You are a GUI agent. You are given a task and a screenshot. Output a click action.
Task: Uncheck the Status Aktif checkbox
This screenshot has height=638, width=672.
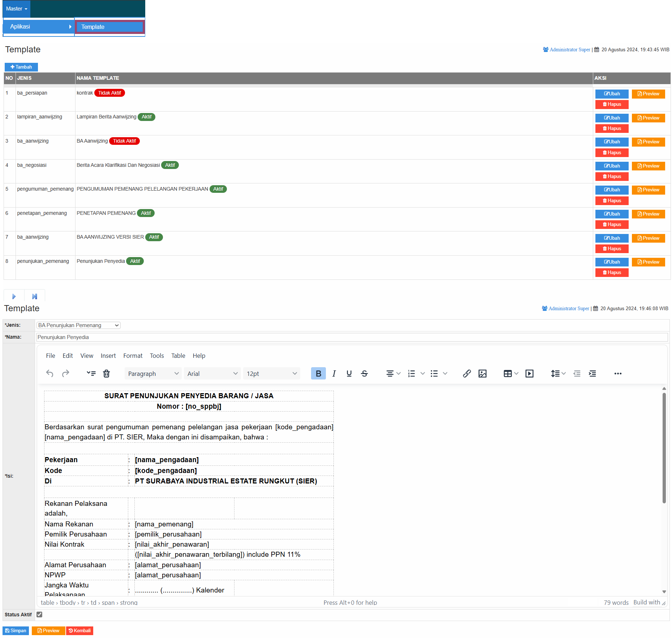[x=39, y=614]
